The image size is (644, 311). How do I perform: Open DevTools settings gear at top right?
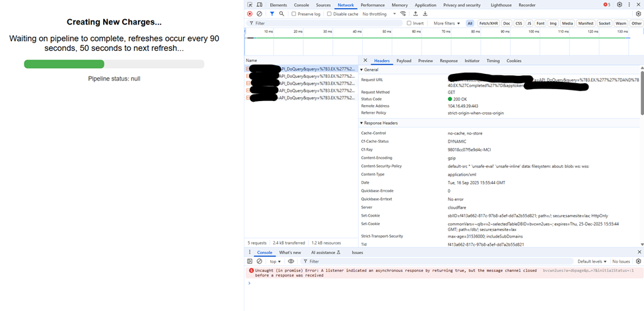pyautogui.click(x=620, y=5)
